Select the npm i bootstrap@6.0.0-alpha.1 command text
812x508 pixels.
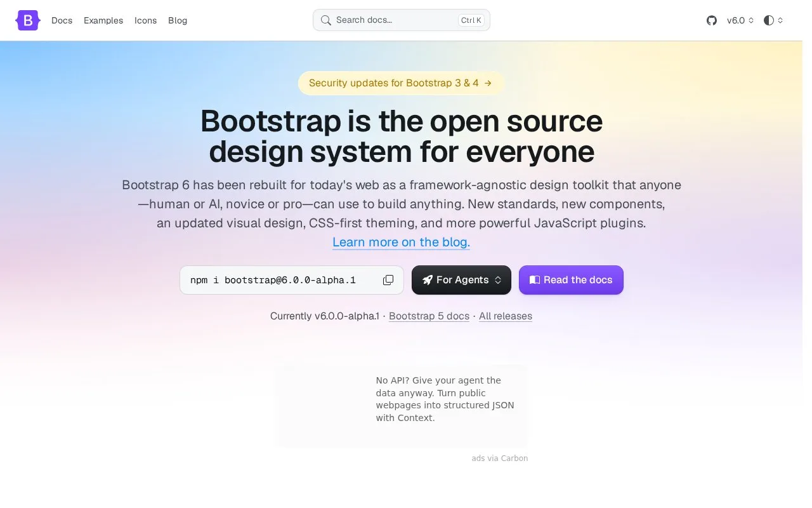pos(273,280)
